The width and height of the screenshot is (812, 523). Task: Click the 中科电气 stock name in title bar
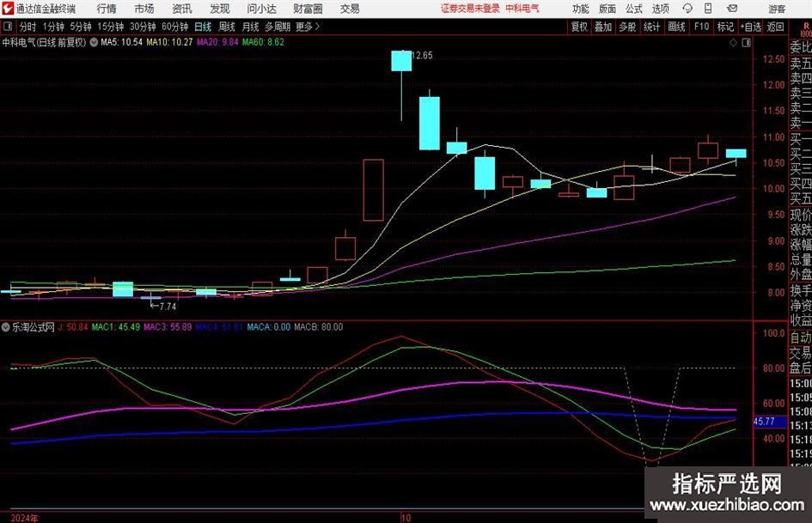tap(522, 9)
